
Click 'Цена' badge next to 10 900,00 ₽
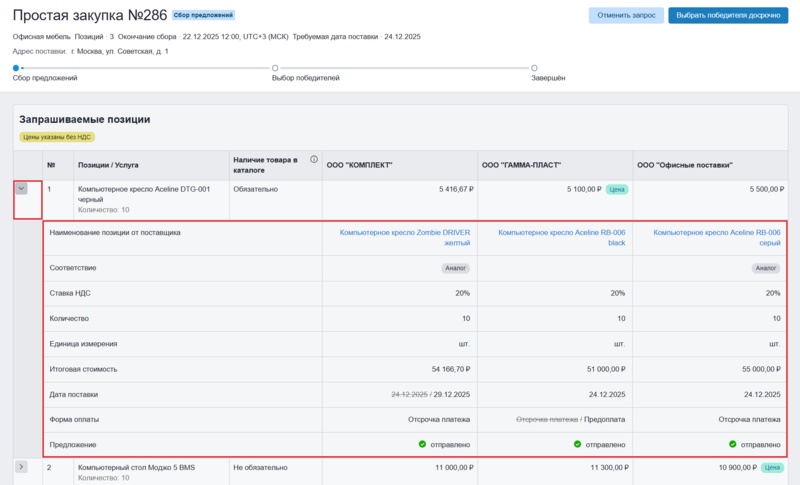(x=772, y=467)
